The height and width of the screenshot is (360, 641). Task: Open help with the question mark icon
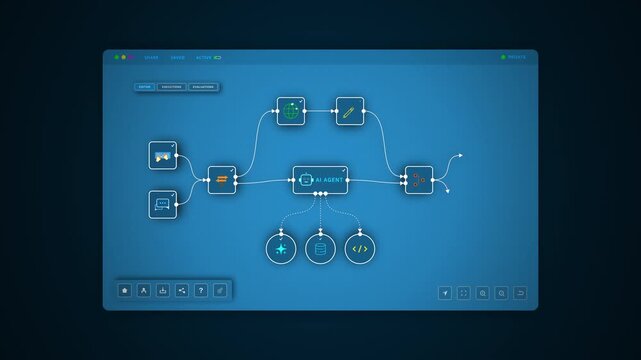(201, 291)
